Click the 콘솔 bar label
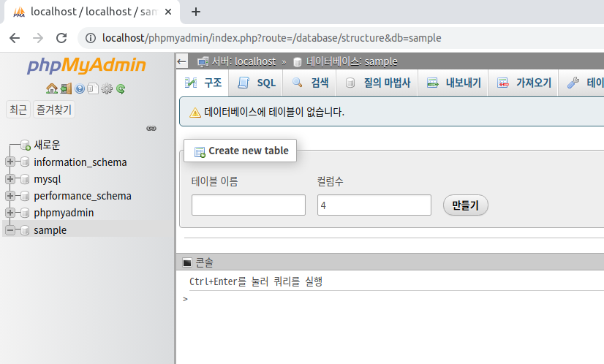The image size is (604, 364). coord(204,262)
